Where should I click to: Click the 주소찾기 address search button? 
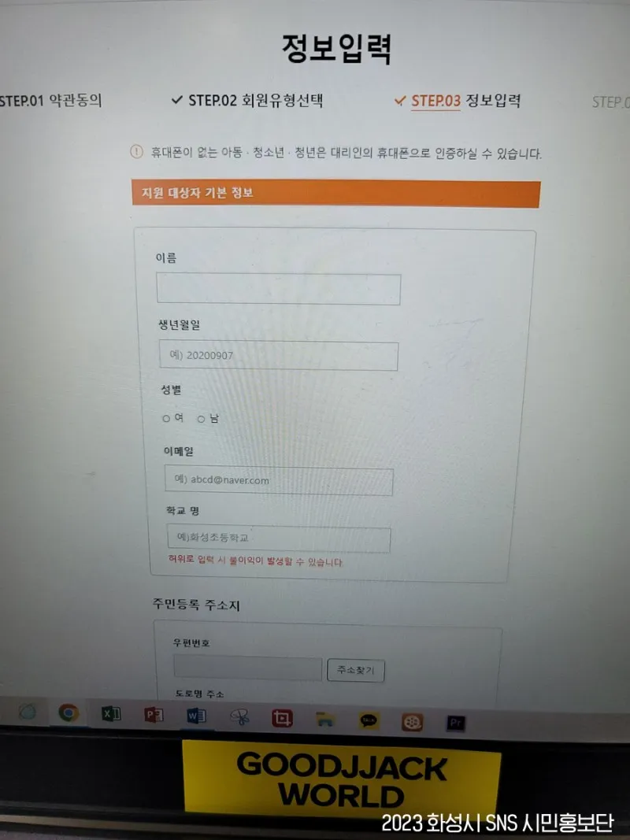356,670
